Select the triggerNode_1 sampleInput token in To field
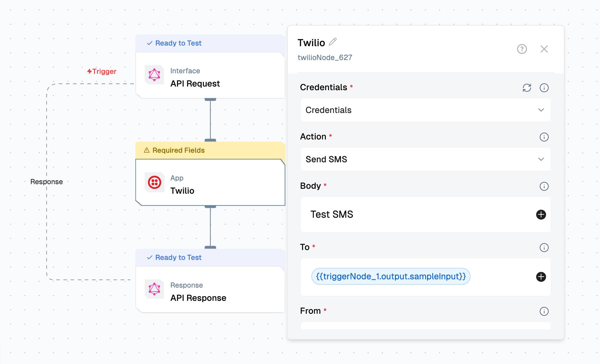Viewport: 600px width, 364px height. pos(390,276)
